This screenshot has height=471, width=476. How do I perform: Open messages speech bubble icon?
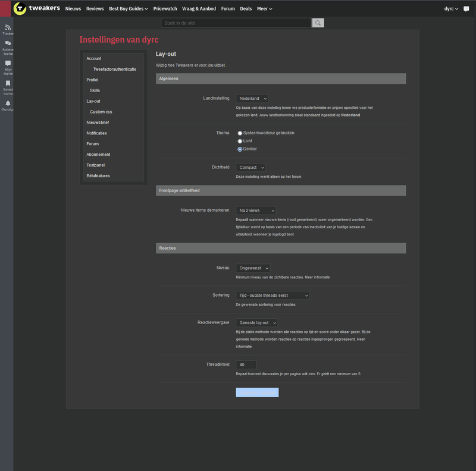pyautogui.click(x=466, y=9)
